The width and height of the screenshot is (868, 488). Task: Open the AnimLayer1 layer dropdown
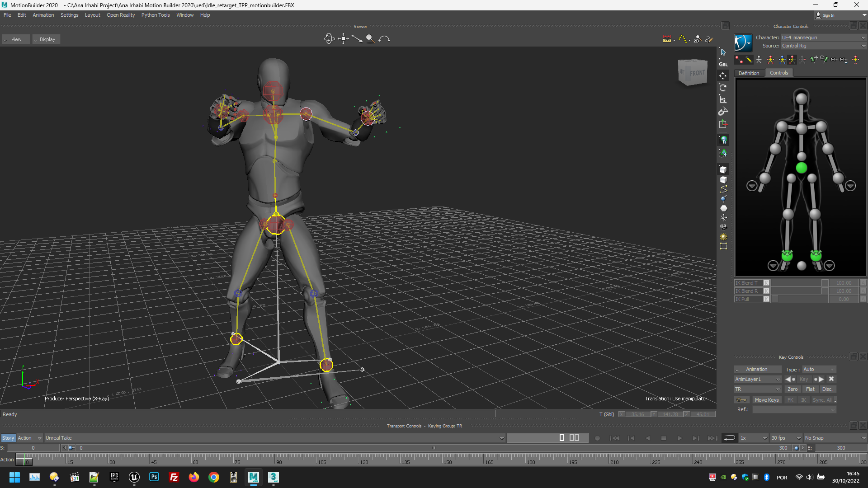758,380
